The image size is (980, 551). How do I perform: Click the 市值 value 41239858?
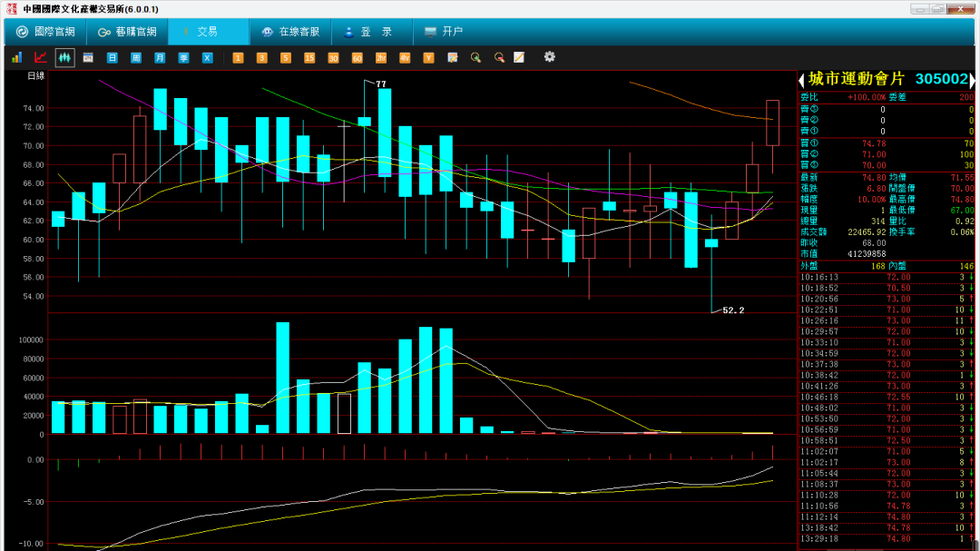tap(867, 254)
